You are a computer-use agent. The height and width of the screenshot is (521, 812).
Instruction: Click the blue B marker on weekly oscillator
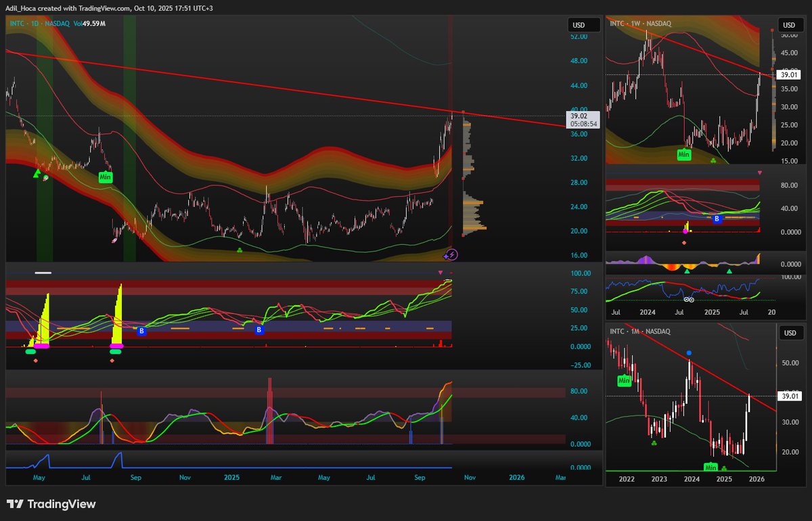(x=717, y=218)
